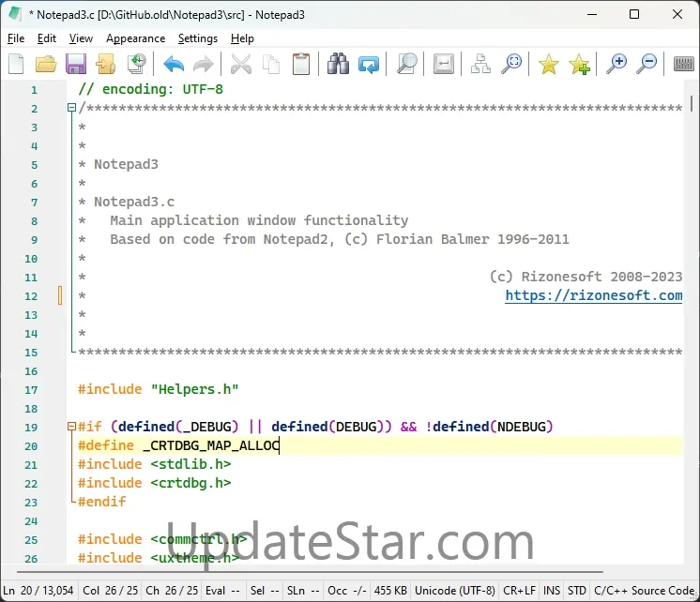Image resolution: width=700 pixels, height=602 pixels.
Task: Click the reset zoom magnifier icon
Action: click(511, 64)
